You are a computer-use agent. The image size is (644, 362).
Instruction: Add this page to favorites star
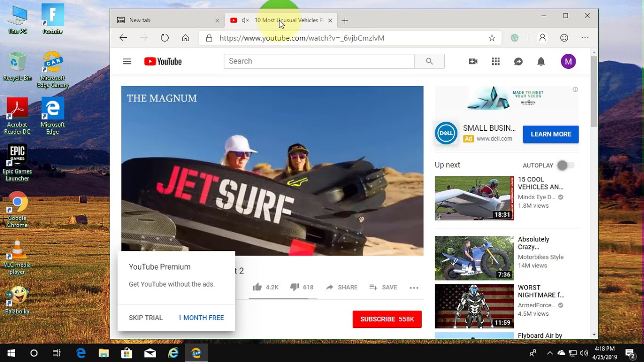492,38
